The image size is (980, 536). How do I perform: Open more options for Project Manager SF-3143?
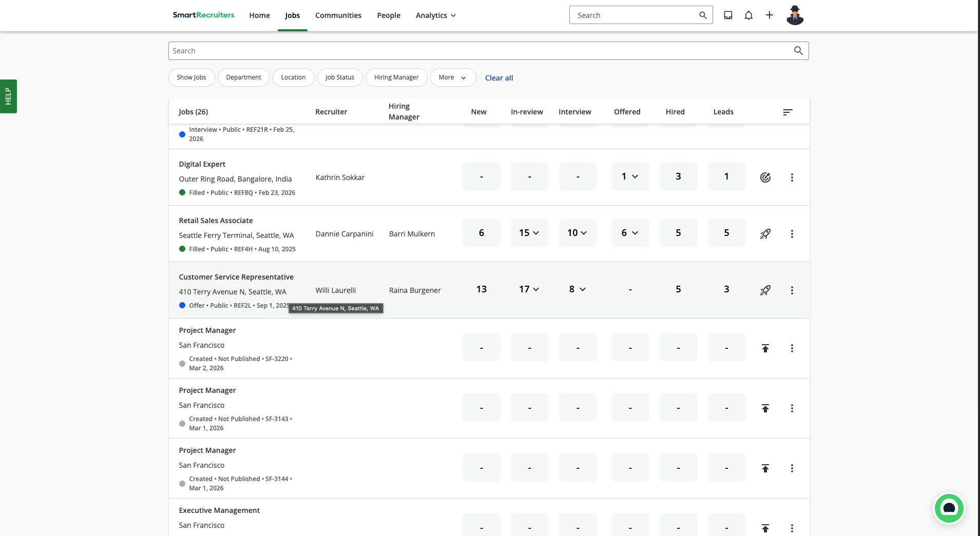click(x=792, y=408)
